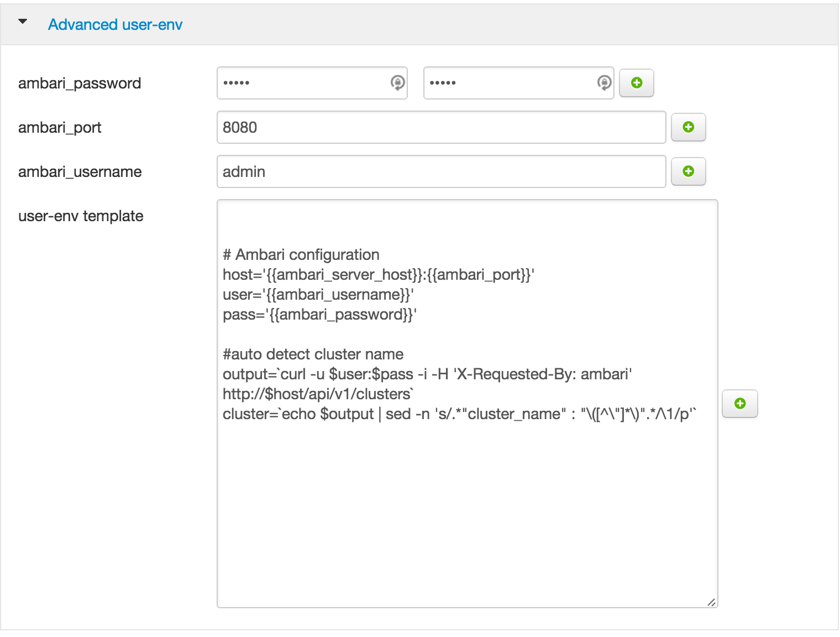Click the lock icon in confirm password field

click(604, 82)
